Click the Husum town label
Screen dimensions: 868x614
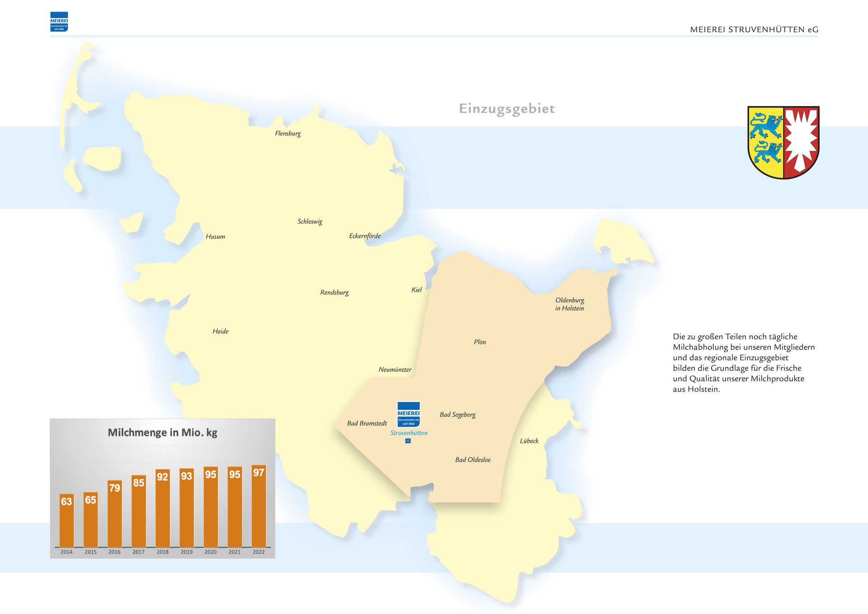click(215, 236)
